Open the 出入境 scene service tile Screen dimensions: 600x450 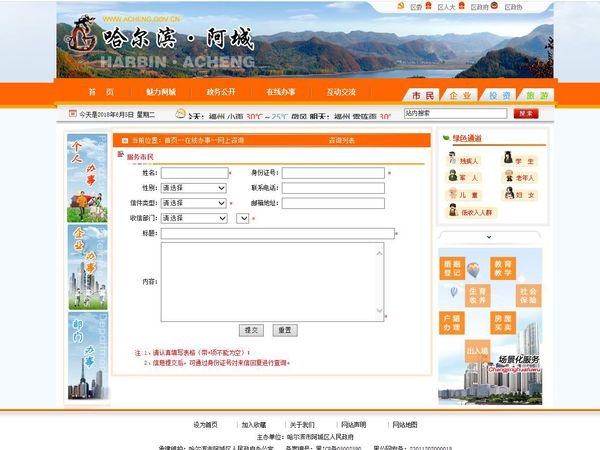pyautogui.click(x=478, y=351)
